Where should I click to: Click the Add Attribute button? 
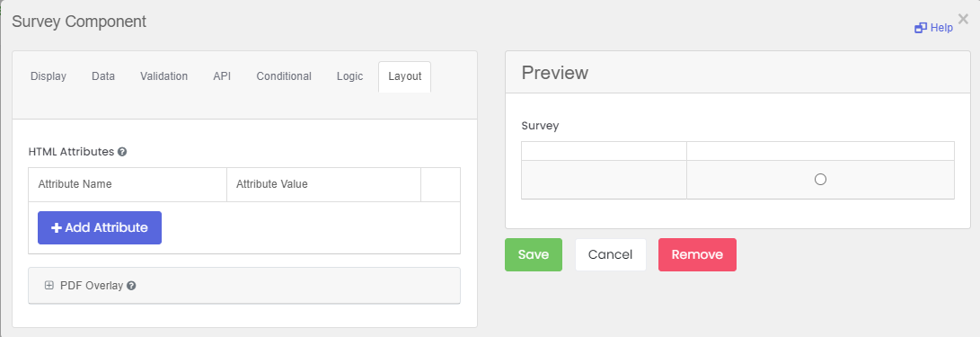(x=100, y=227)
